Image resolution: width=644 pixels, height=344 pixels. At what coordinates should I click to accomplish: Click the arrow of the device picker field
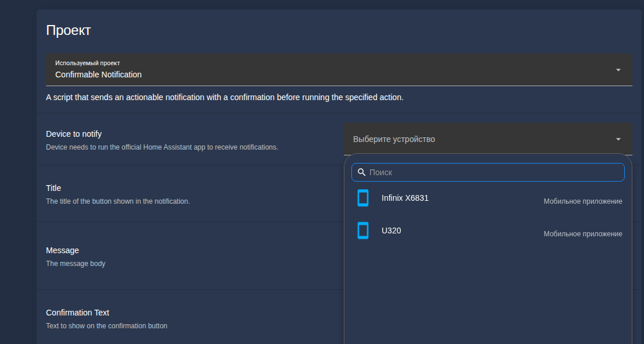pyautogui.click(x=618, y=139)
